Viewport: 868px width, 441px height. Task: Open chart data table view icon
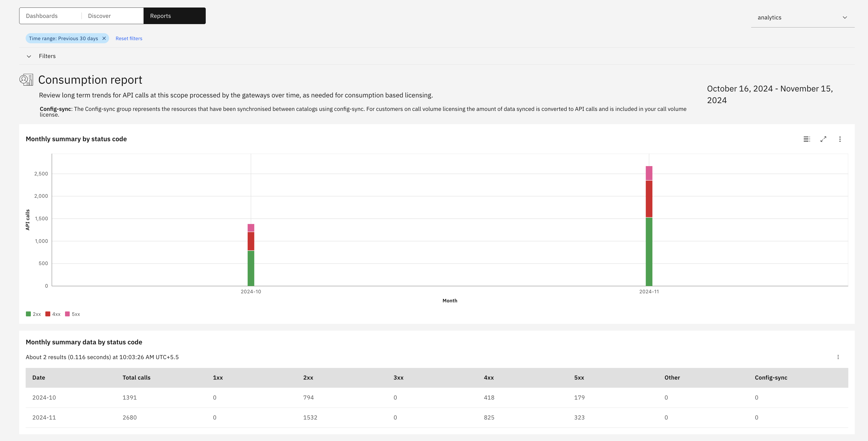point(806,139)
